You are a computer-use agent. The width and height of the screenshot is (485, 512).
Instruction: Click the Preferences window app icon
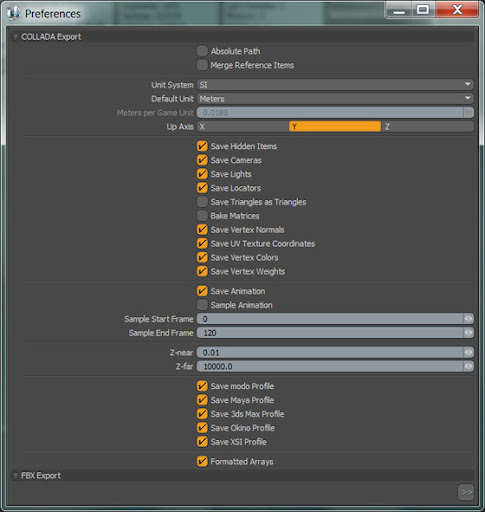14,13
